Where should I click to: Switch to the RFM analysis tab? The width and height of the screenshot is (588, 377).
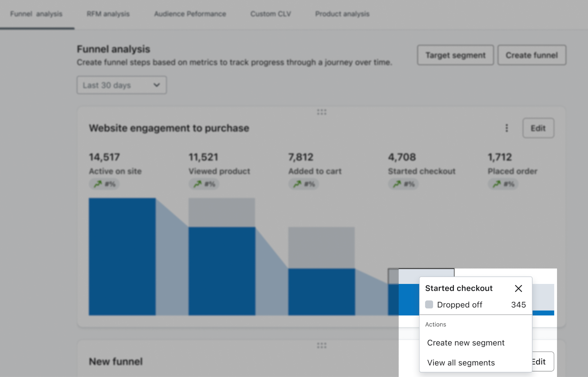coord(108,14)
